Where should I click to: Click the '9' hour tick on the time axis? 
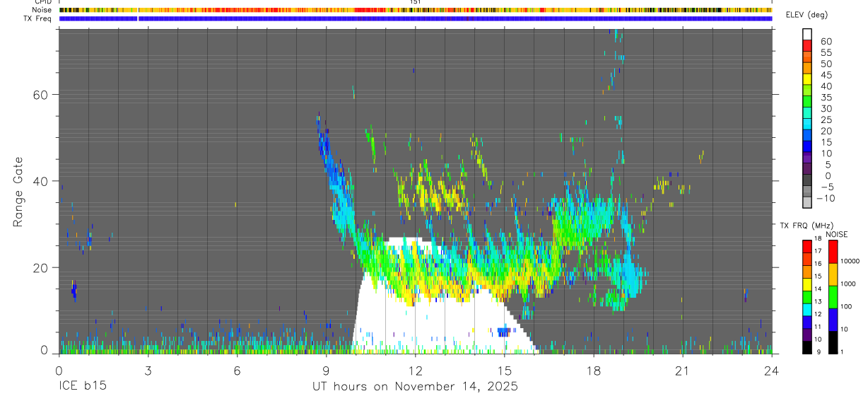pos(326,370)
